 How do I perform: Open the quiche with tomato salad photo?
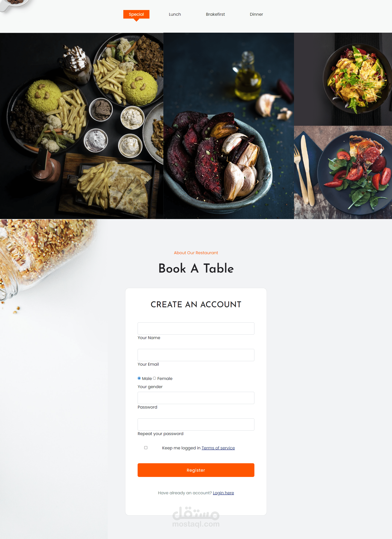(x=343, y=172)
